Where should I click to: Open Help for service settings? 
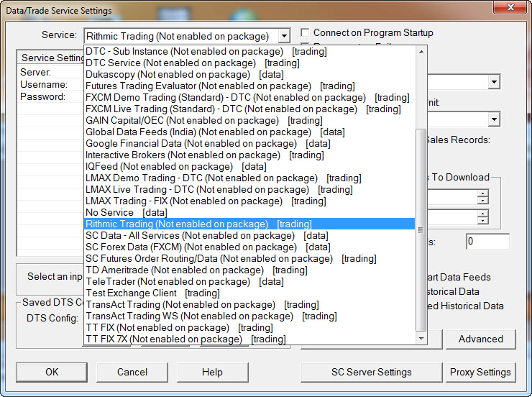coord(212,373)
